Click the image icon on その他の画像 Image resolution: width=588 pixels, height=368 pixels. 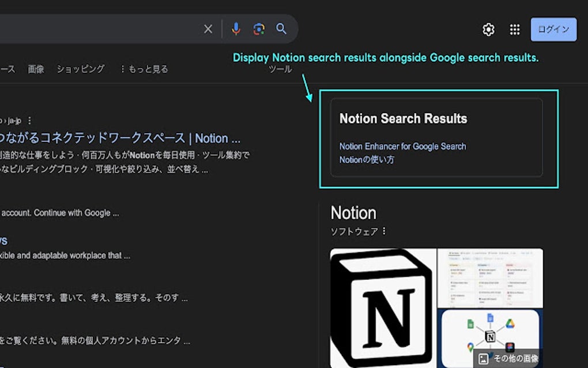click(483, 358)
